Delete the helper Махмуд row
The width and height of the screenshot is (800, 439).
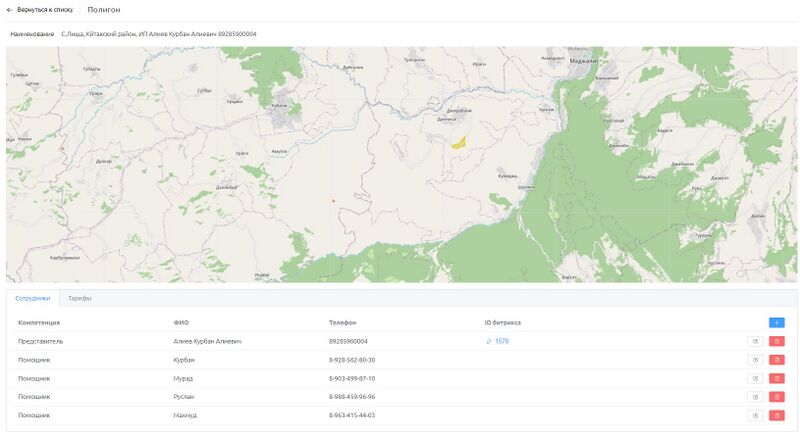pos(776,416)
